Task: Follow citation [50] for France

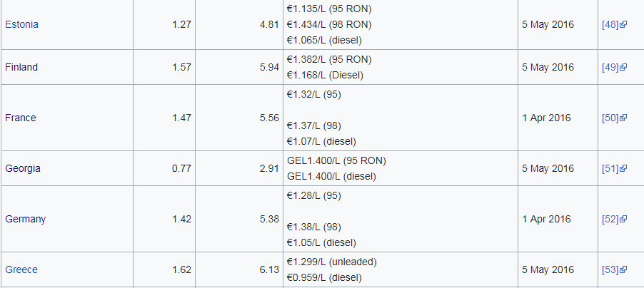Action: [610, 118]
